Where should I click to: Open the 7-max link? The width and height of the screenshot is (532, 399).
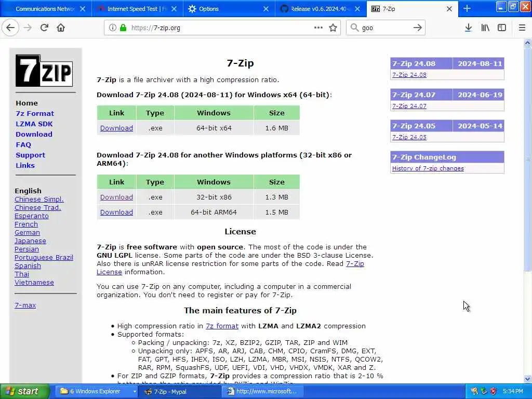25,305
